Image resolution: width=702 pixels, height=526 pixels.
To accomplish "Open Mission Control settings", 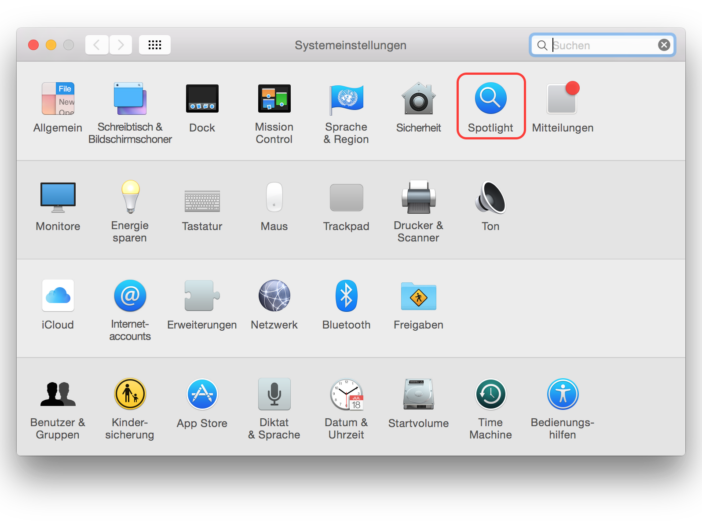I will point(274,113).
